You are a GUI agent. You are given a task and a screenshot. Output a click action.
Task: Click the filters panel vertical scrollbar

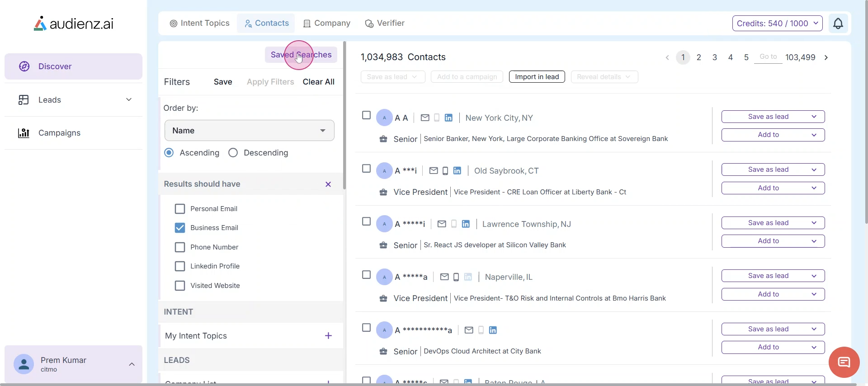[x=344, y=115]
